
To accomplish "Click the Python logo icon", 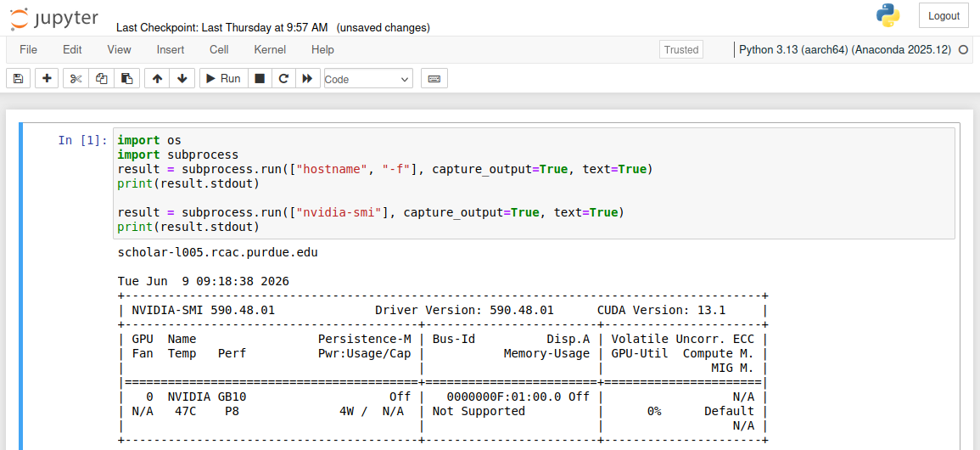I will tap(888, 15).
